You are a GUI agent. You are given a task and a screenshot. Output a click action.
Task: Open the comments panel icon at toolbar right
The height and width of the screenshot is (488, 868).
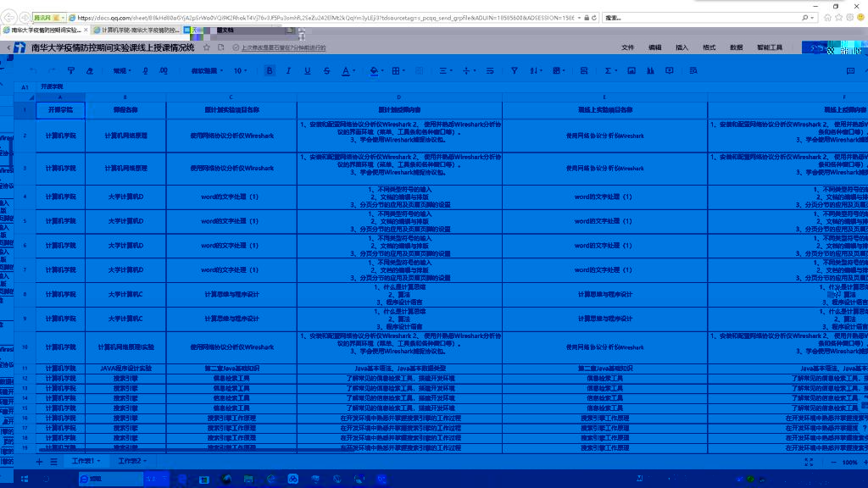click(x=851, y=71)
